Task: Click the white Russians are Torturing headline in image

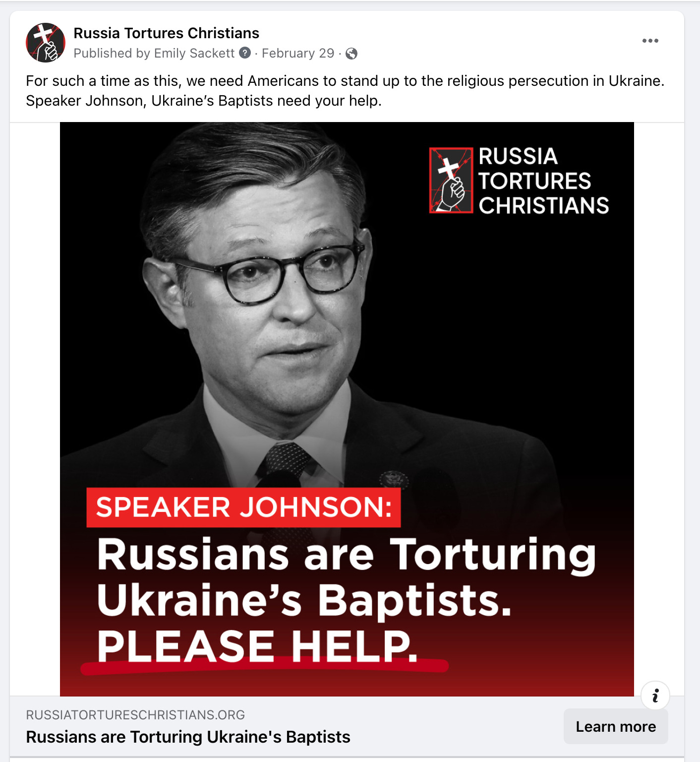Action: [x=347, y=555]
